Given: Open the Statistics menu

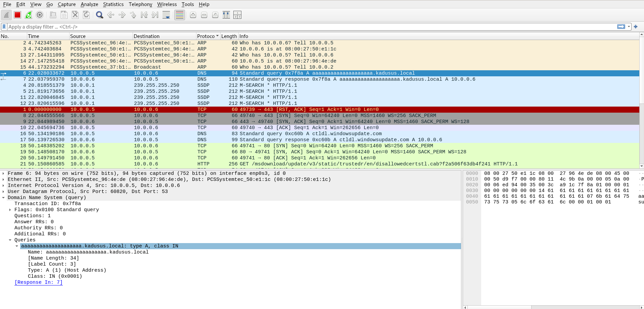Looking at the screenshot, I should (x=113, y=4).
